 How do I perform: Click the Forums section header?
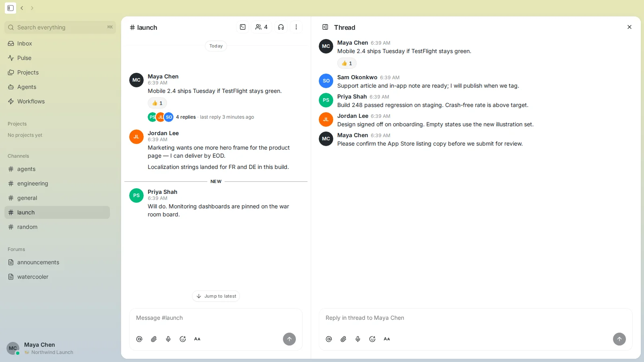[x=17, y=249]
